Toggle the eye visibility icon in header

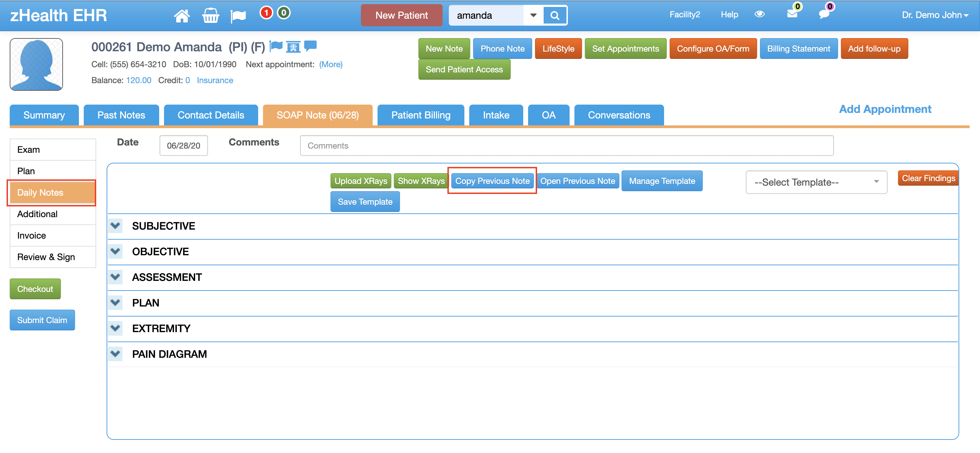(759, 14)
